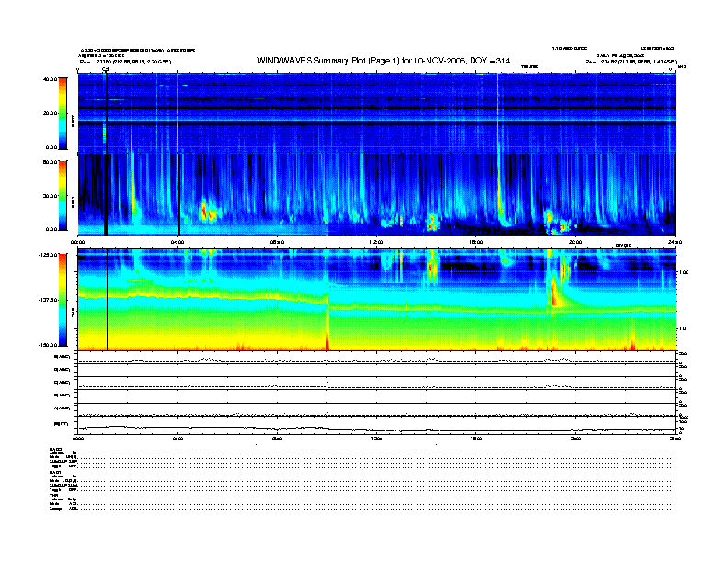Select the -125.00 TNR color bar label
Image resolution: width=728 pixels, height=563 pixels.
48,255
